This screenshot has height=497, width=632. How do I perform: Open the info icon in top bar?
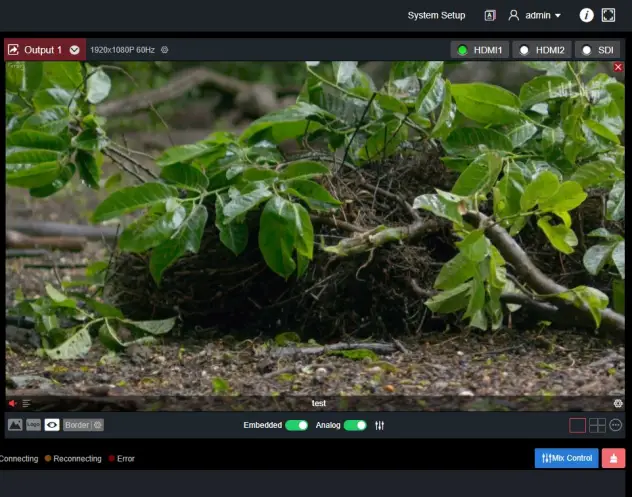coord(586,15)
